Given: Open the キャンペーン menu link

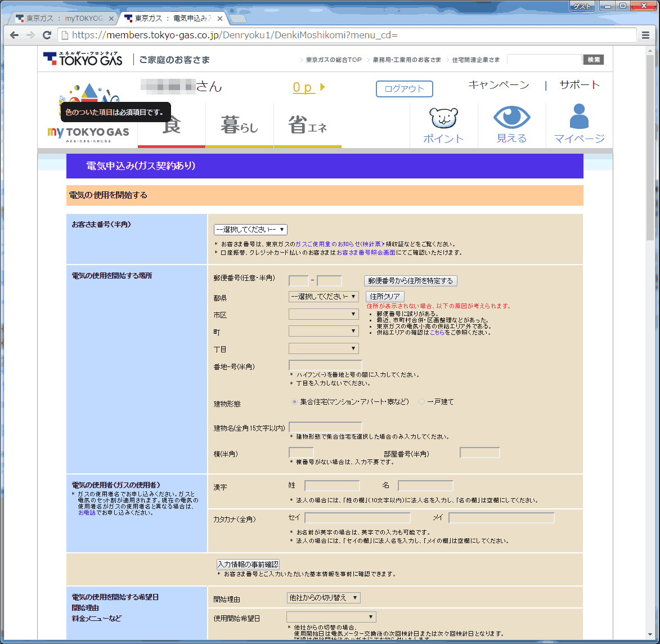Looking at the screenshot, I should click(499, 85).
